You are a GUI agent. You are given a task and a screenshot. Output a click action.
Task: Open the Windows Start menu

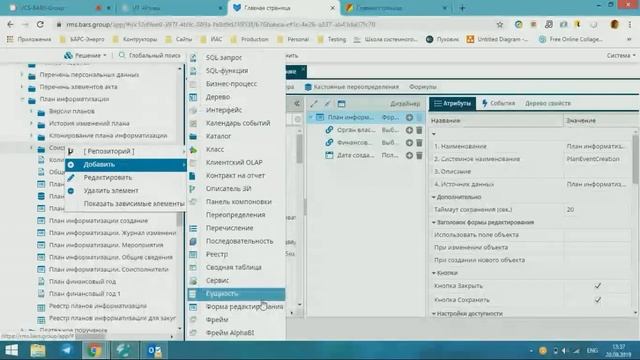(x=11, y=350)
